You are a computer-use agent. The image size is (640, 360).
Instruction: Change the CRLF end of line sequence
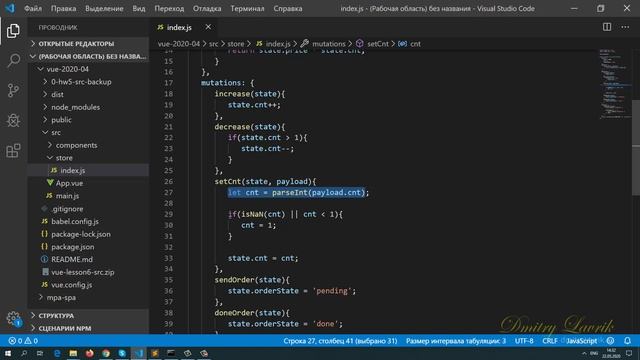(x=549, y=341)
